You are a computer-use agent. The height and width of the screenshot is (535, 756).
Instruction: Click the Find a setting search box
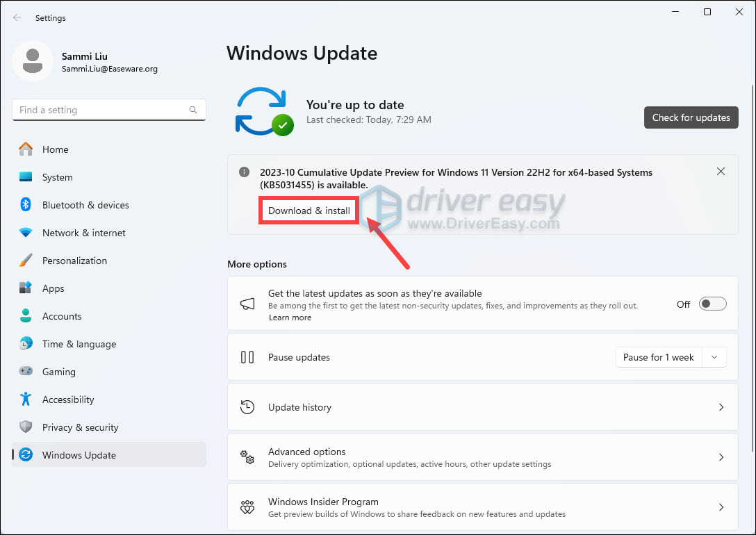coord(109,110)
